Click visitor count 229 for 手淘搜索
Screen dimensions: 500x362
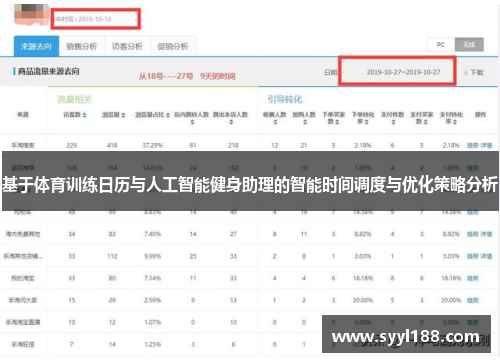[72, 145]
